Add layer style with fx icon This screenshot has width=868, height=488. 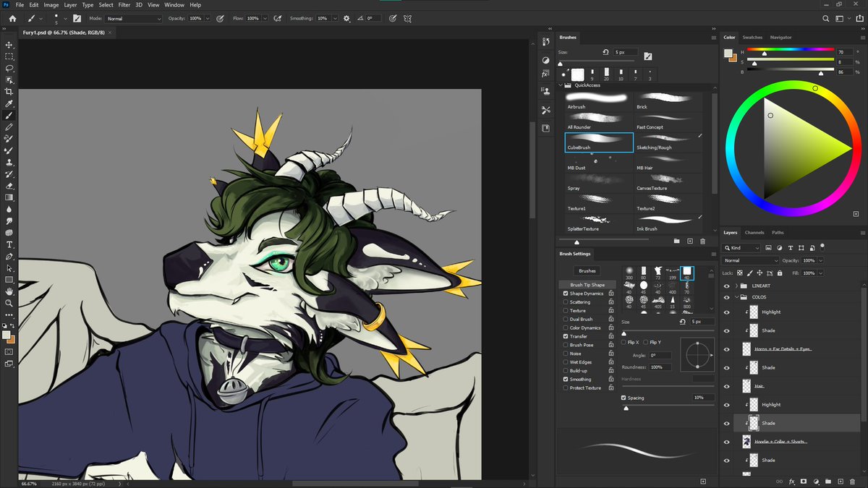tap(792, 481)
